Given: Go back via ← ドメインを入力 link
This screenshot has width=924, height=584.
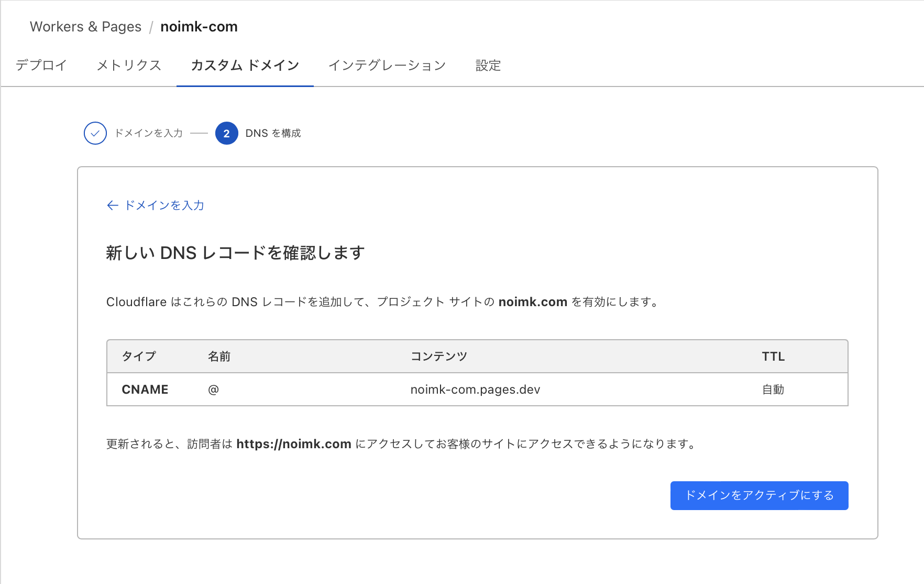Looking at the screenshot, I should click(156, 205).
